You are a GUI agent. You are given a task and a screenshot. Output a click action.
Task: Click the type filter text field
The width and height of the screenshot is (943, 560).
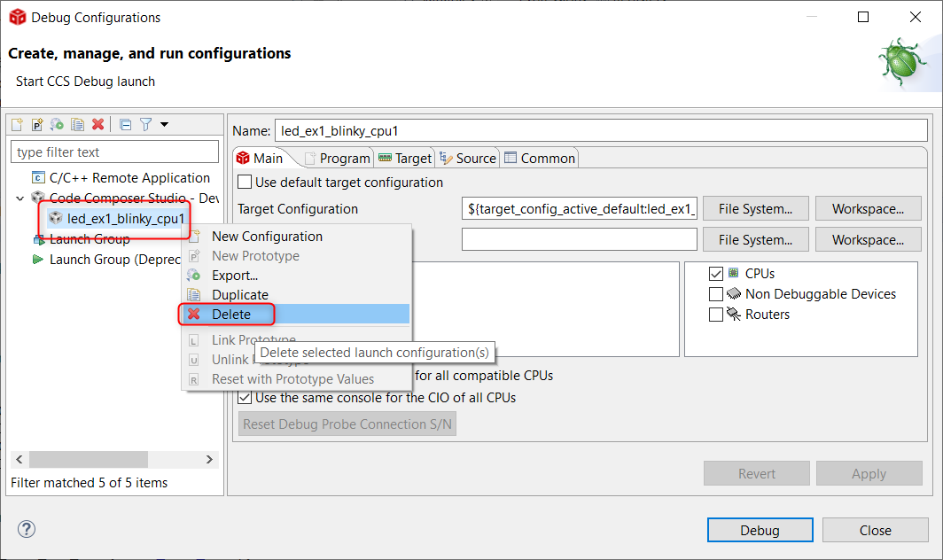pyautogui.click(x=115, y=152)
